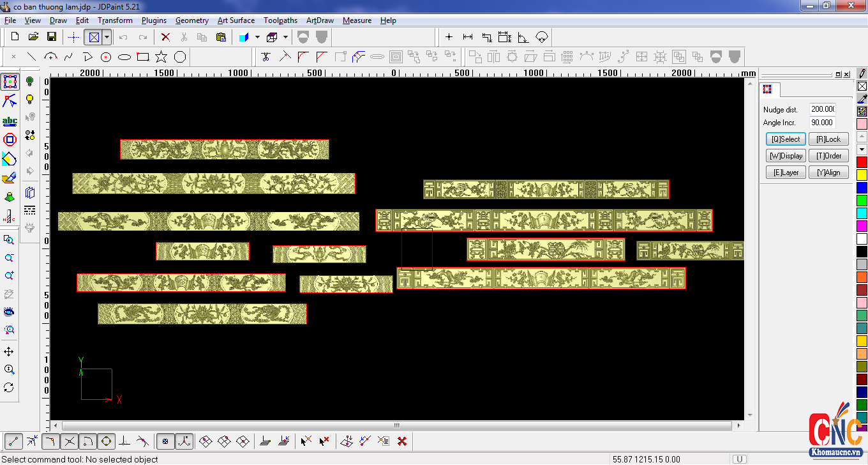
Task: Choose the rectangle drawing tool
Action: click(143, 57)
